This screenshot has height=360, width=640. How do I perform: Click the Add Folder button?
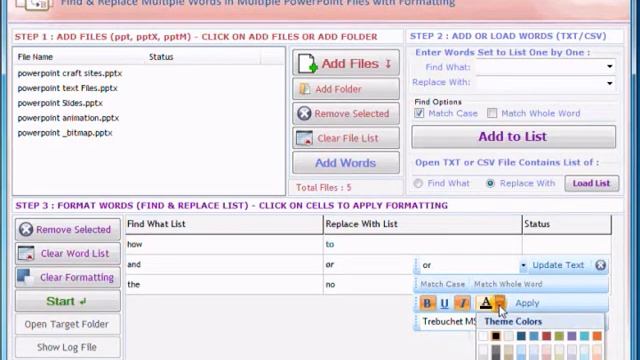pos(346,89)
